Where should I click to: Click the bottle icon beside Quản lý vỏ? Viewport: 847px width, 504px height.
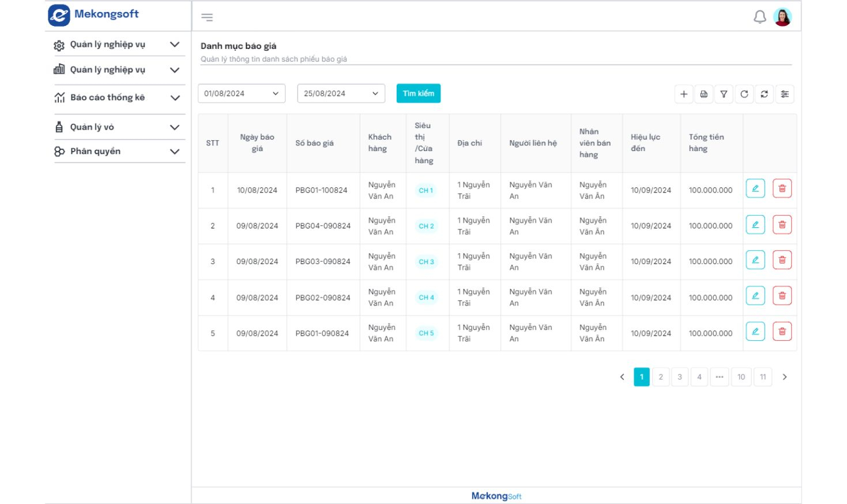tap(59, 127)
